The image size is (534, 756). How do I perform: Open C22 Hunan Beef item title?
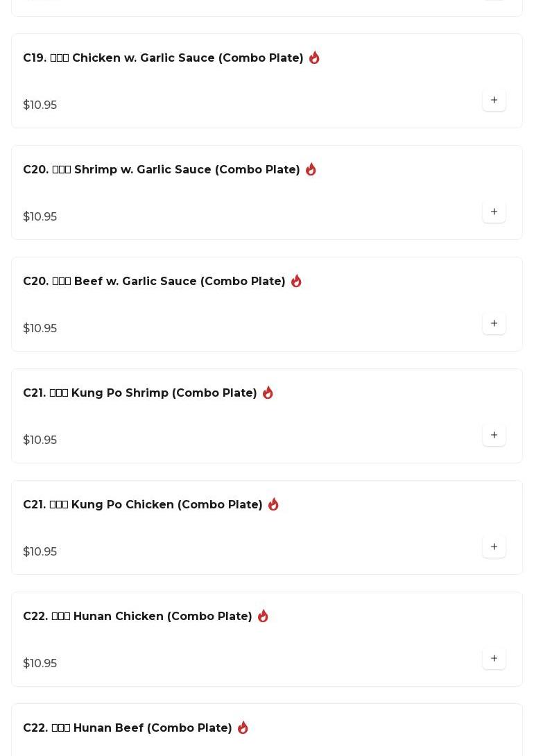point(127,728)
